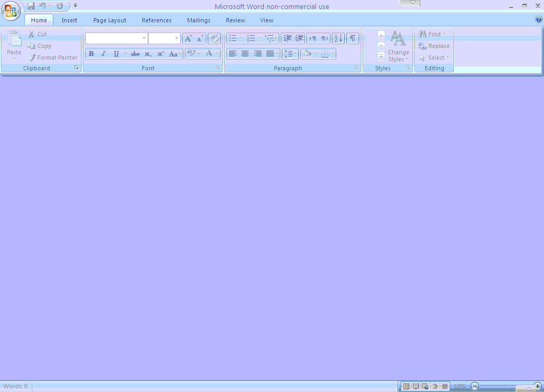Toggle Strikethrough formatting

tap(135, 54)
